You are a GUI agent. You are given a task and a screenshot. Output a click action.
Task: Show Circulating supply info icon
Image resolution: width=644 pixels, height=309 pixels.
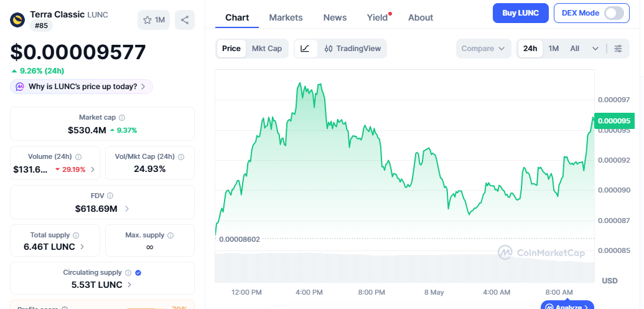128,272
